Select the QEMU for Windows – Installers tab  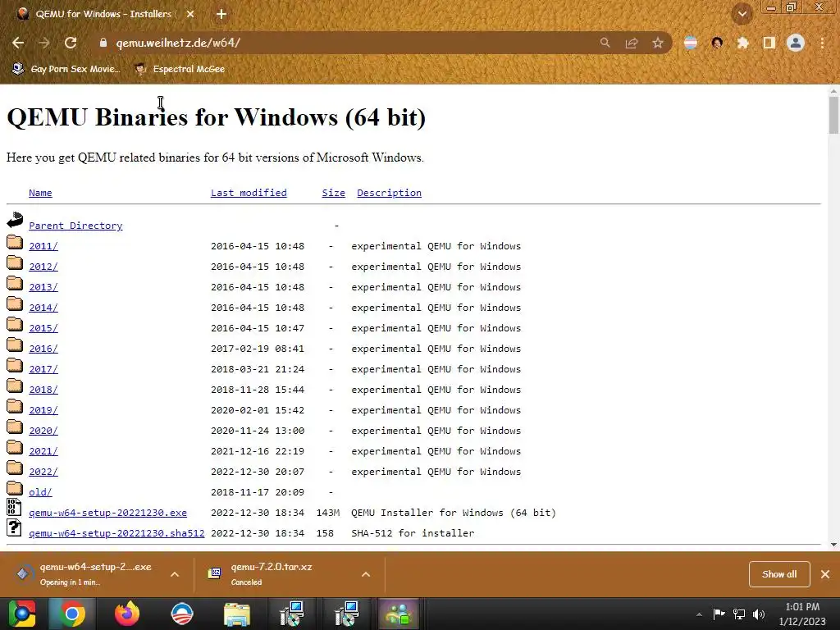pyautogui.click(x=104, y=14)
